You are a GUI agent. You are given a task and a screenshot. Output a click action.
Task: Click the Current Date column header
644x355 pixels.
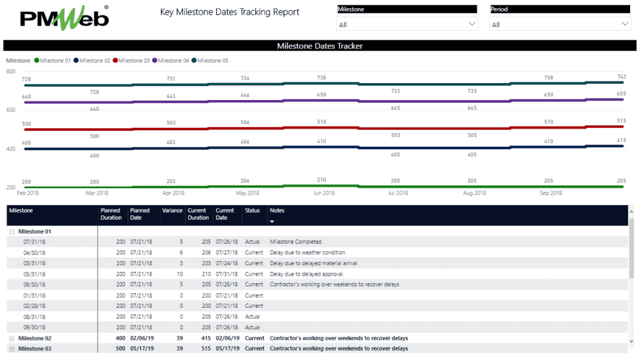pos(225,214)
